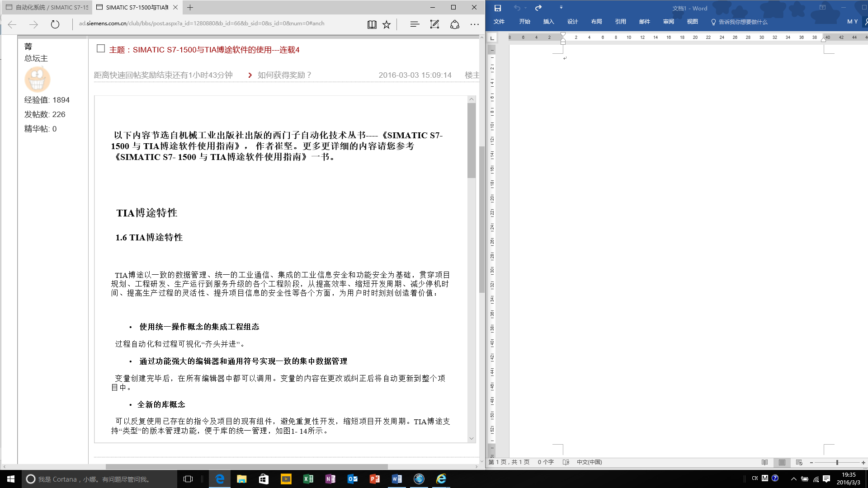Open Edge More actions menu
This screenshot has width=868, height=488.
474,24
